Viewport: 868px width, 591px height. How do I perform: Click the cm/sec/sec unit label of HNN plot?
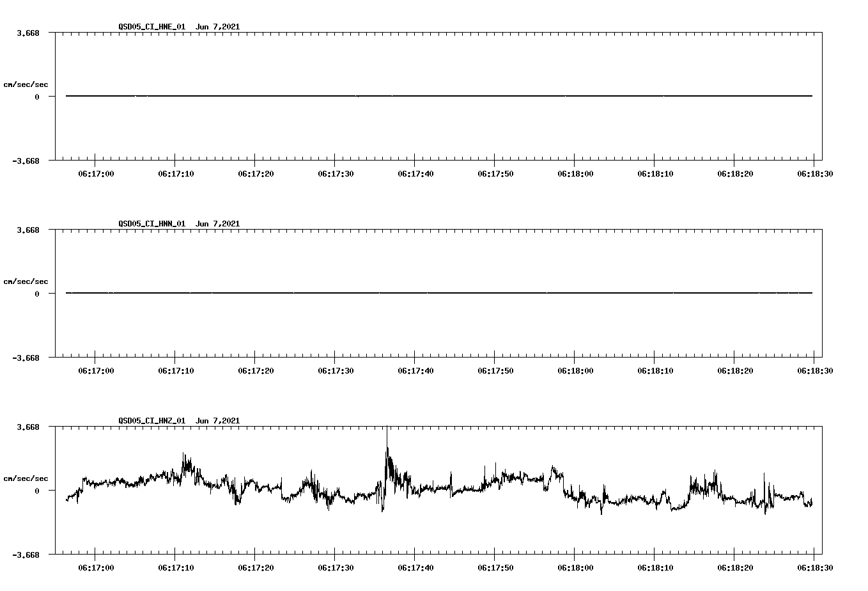(x=26, y=281)
